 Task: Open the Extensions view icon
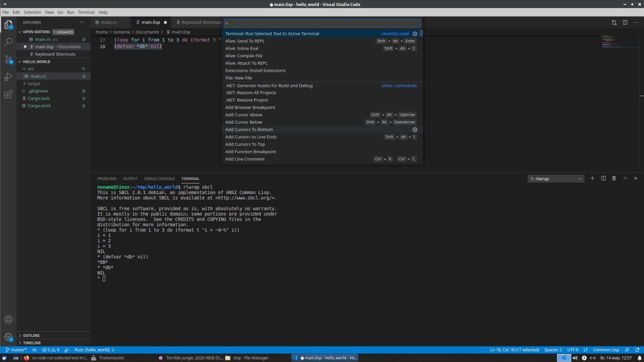[8, 95]
